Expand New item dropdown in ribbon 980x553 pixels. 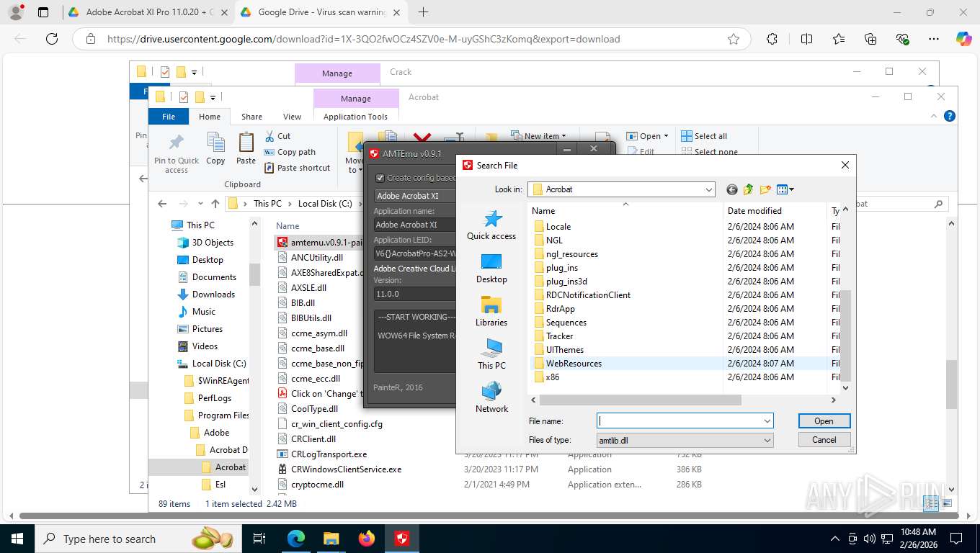click(563, 136)
